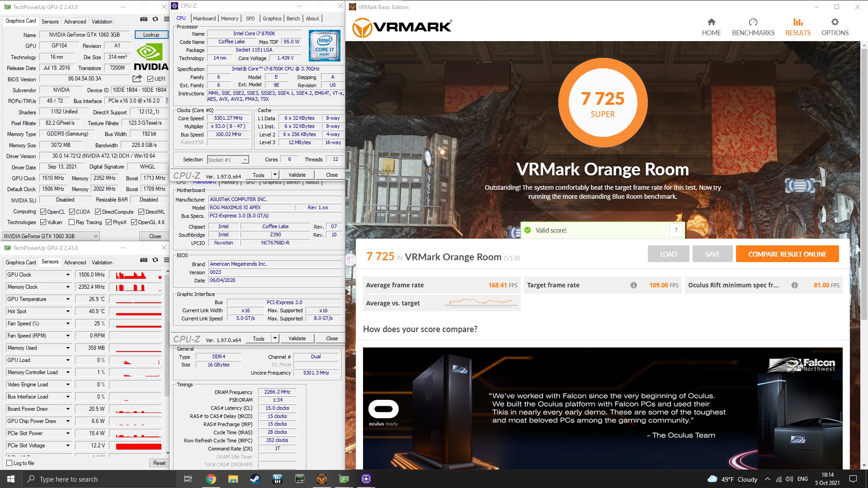Click Windows search box Type here to search

(x=99, y=479)
